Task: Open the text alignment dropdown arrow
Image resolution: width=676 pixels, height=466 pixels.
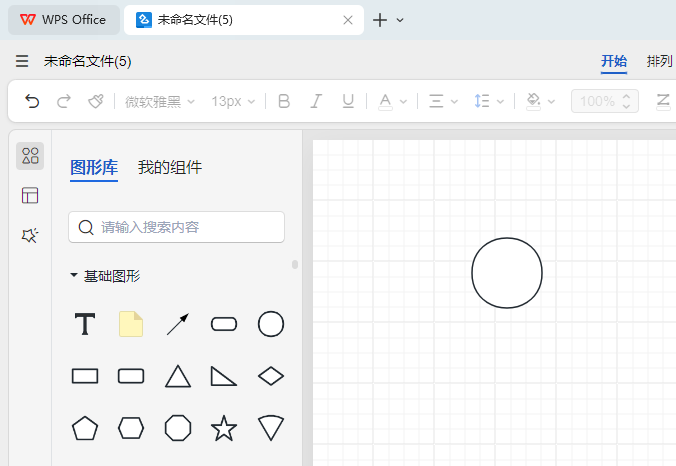Action: coord(454,102)
